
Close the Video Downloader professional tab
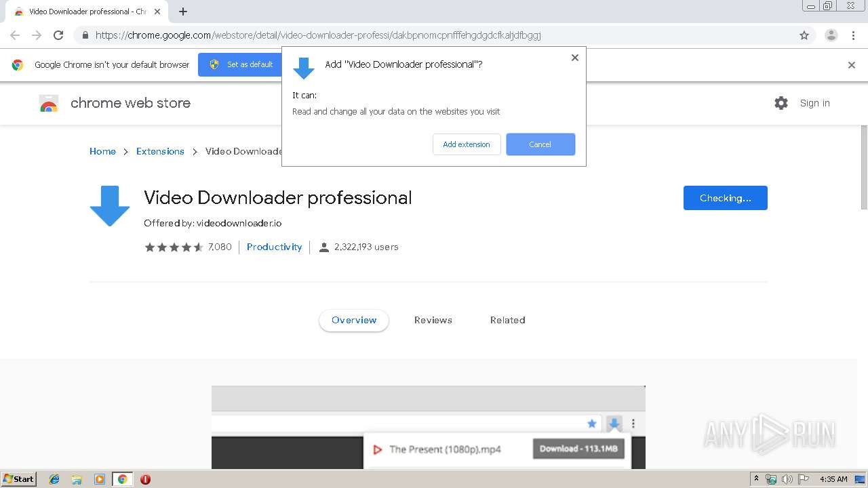(157, 12)
